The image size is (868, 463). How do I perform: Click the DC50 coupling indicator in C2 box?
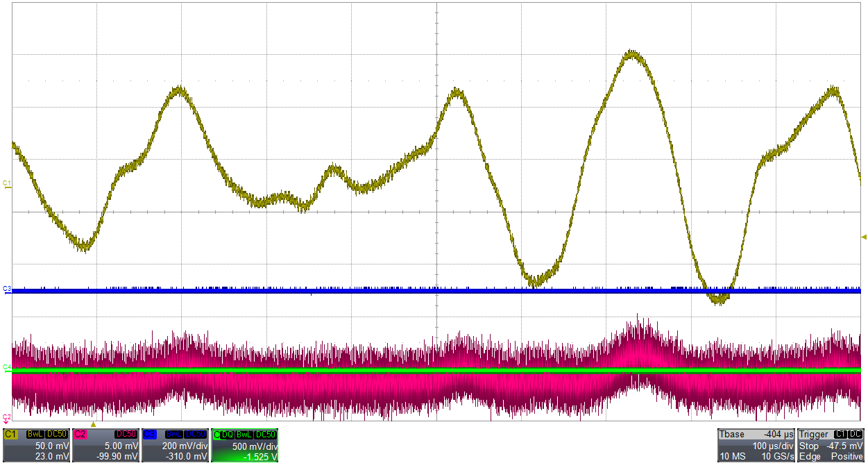[126, 435]
